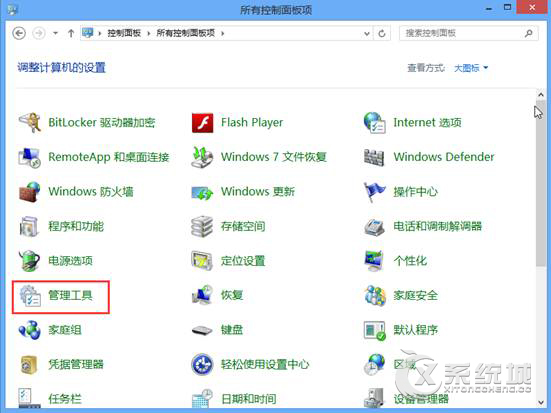The height and width of the screenshot is (413, 551).
Task: Open Windows 7 文件恢复 icon
Action: (x=202, y=157)
